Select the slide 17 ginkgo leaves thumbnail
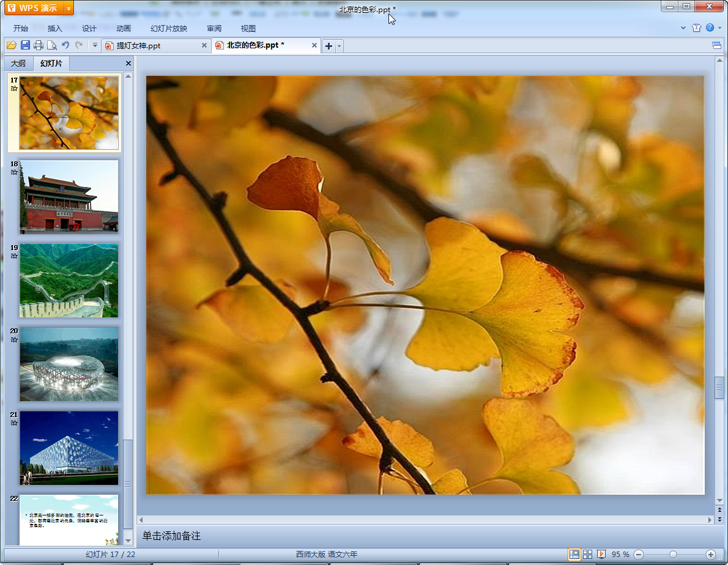This screenshot has width=728, height=565. coord(69,113)
